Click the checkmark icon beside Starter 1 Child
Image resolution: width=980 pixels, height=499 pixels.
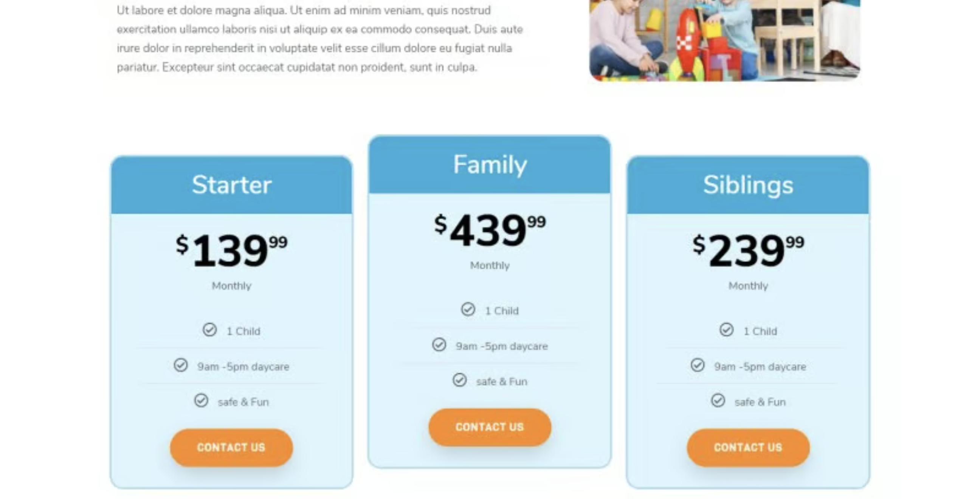(x=209, y=330)
